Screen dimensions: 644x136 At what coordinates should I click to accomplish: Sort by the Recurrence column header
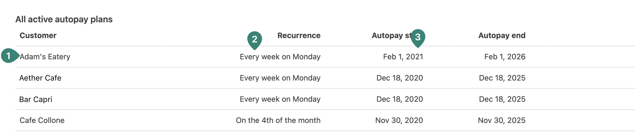pos(299,35)
